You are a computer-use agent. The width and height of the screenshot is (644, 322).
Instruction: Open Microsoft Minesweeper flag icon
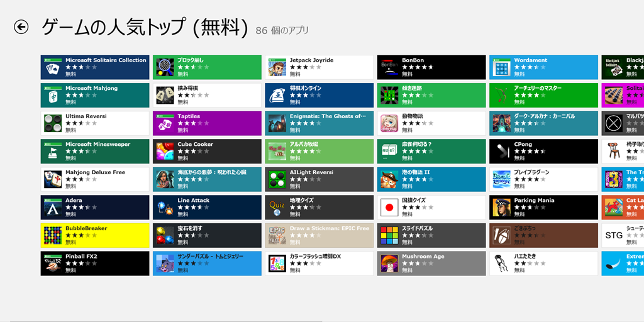(53, 152)
